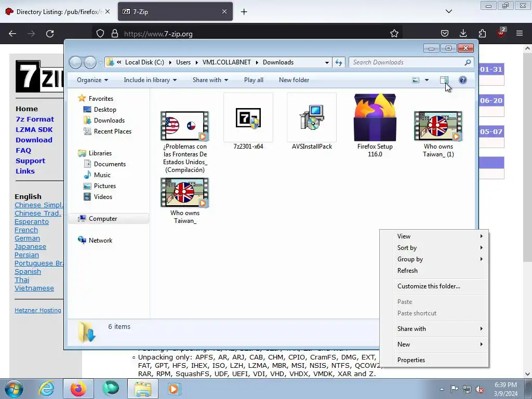Image resolution: width=532 pixels, height=399 pixels.
Task: Open the Firefox downloads panel
Action: click(x=463, y=33)
